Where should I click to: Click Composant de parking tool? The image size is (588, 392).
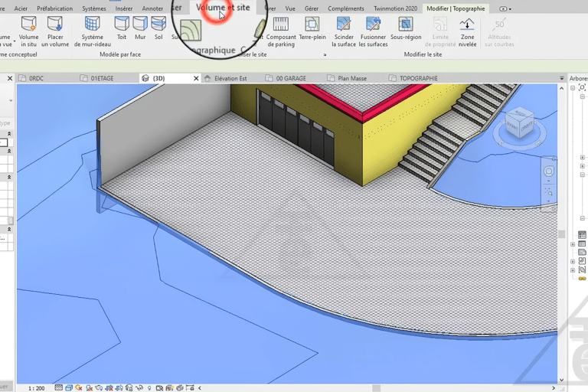pyautogui.click(x=281, y=31)
